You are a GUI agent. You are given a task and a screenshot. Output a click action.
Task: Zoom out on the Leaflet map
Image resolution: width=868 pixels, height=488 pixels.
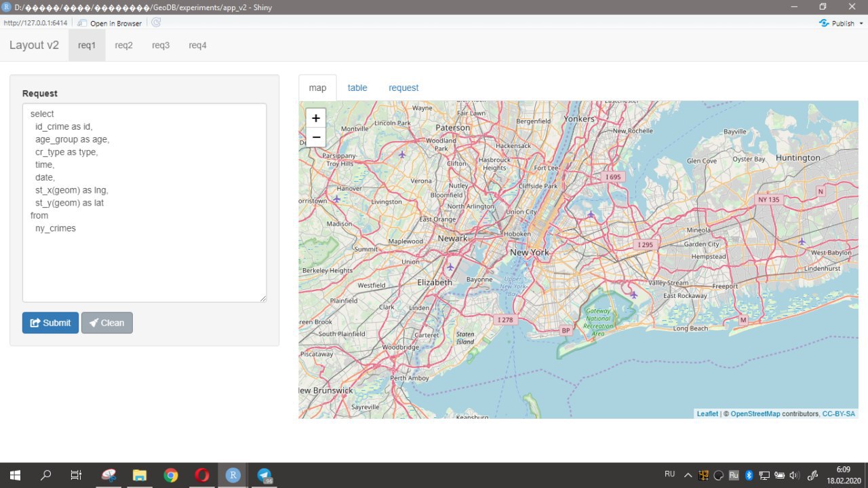(315, 137)
